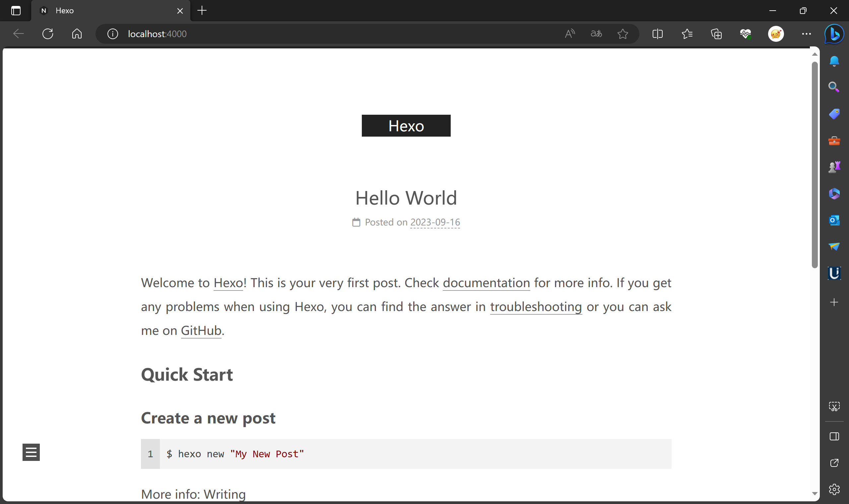849x504 pixels.
Task: Open Bing Copilot sidebar icon
Action: 834,34
